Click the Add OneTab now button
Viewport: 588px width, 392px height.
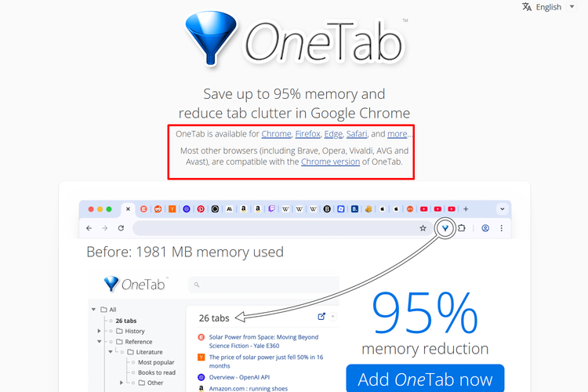[x=425, y=379]
